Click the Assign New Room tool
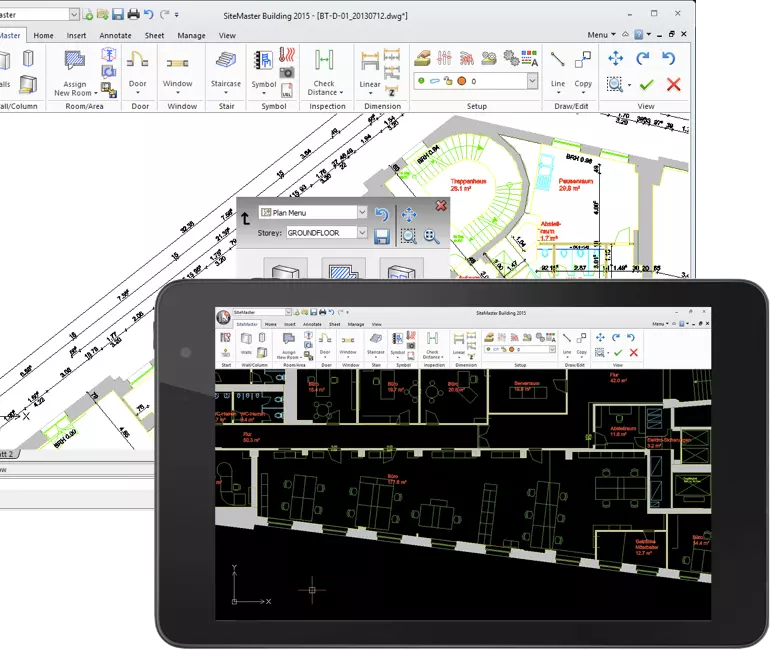The image size is (770, 650). point(75,74)
